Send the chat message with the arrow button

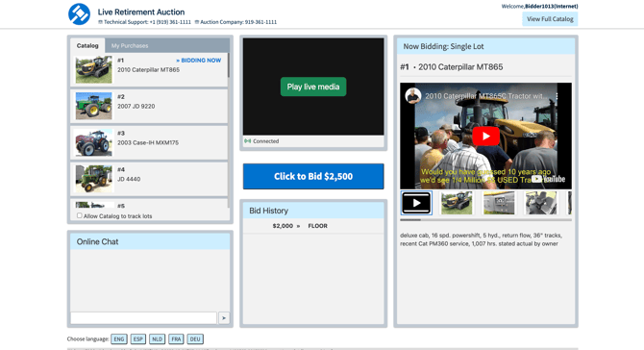pyautogui.click(x=224, y=318)
